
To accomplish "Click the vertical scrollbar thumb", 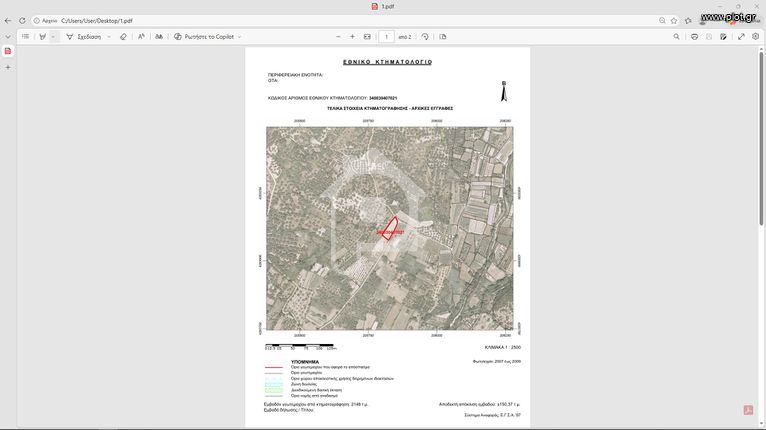I will 761,137.
